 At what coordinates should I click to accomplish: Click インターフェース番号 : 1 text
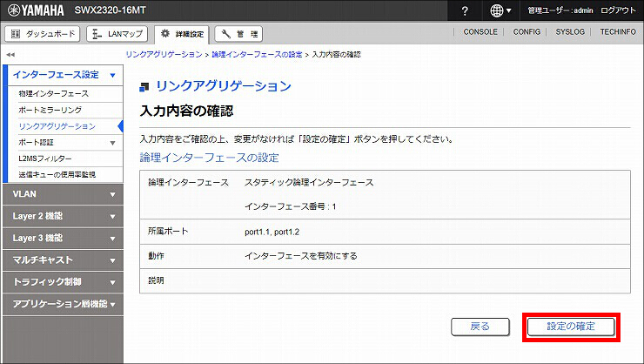291,206
